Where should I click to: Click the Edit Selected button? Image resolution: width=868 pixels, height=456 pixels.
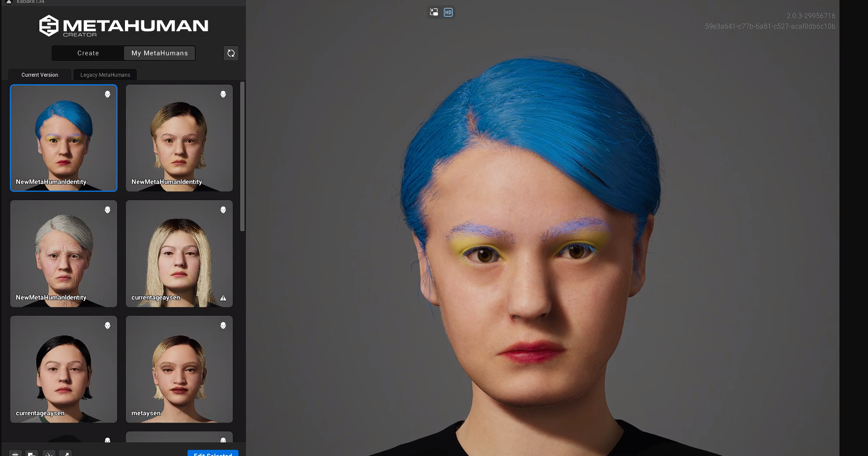[x=213, y=453]
